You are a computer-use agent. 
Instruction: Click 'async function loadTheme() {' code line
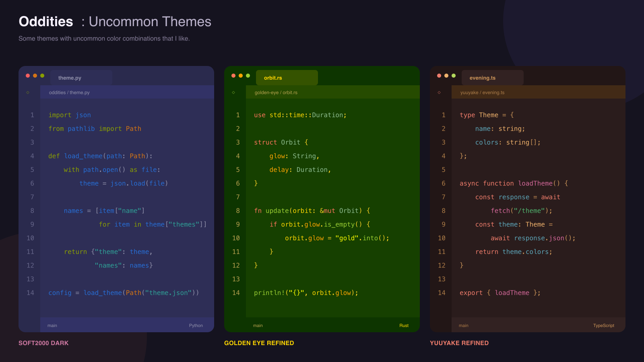pos(514,183)
